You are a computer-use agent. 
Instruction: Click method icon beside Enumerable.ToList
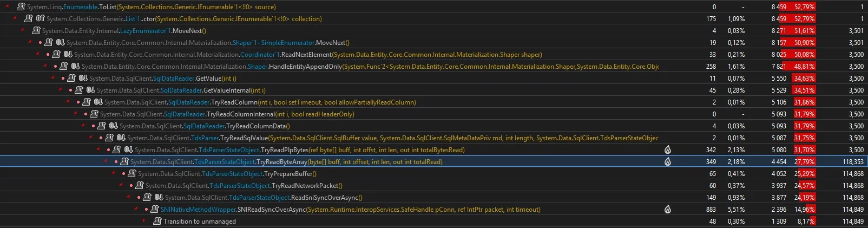tap(21, 7)
